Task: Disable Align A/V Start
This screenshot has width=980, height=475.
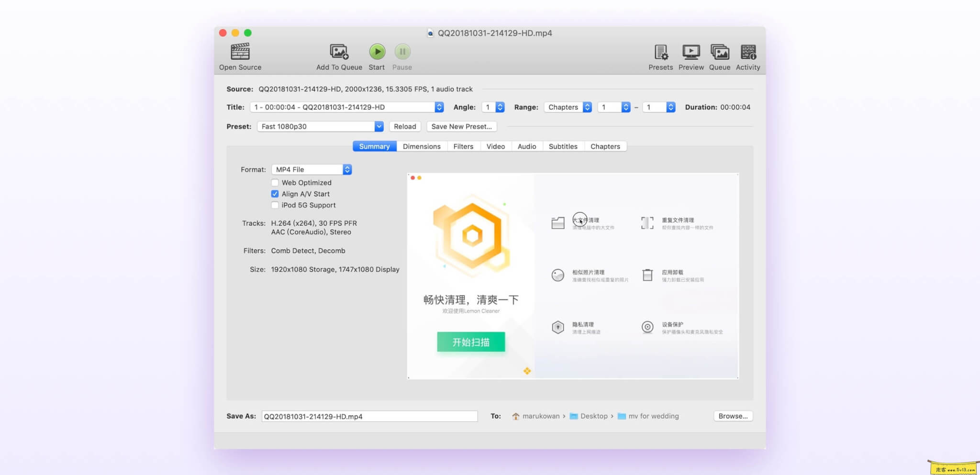Action: click(x=275, y=194)
